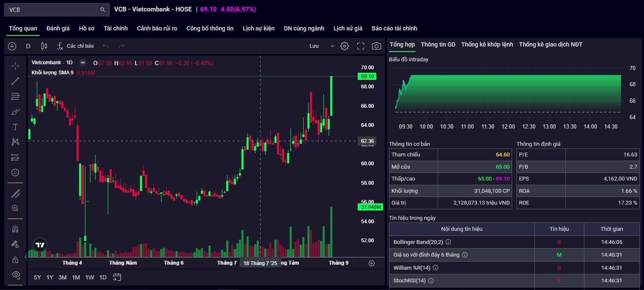Click info icon next to William %R(14)
Screen dimensions: 644x290
pyautogui.click(x=436, y=268)
